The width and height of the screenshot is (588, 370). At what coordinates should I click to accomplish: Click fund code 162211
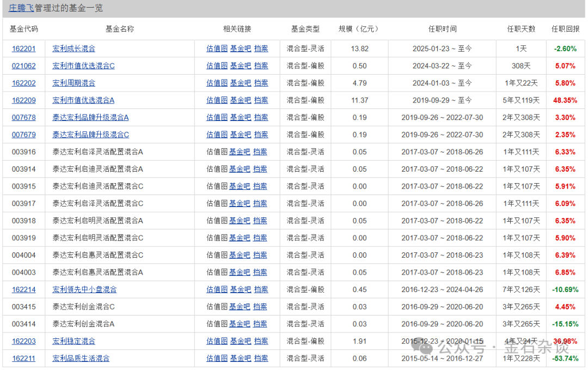pos(23,359)
